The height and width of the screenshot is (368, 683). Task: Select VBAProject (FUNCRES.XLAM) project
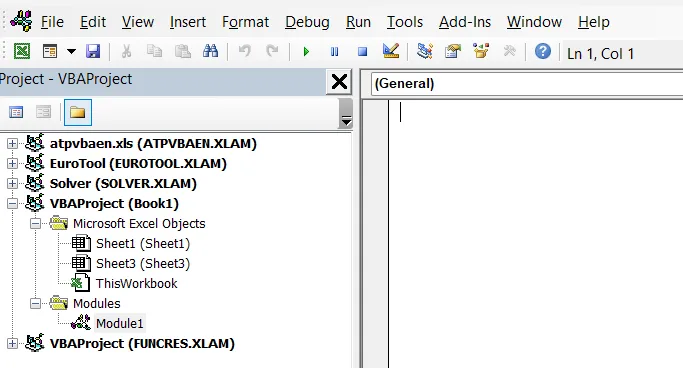tap(142, 344)
